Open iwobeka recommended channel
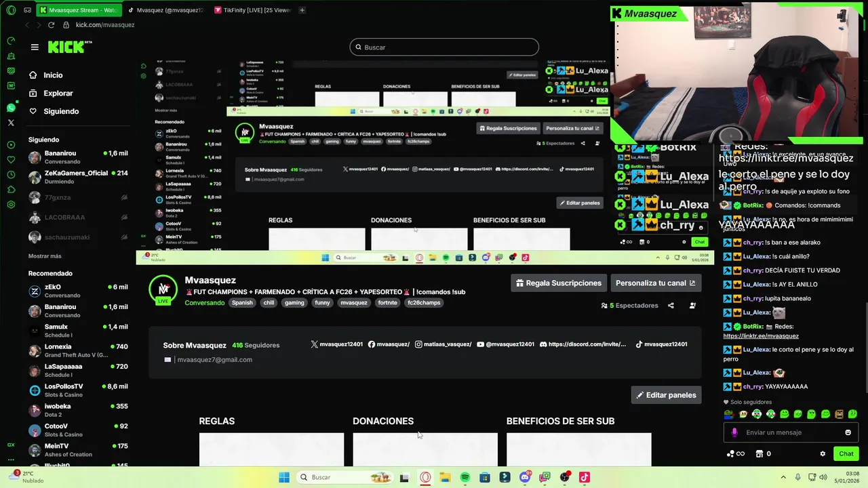868x488 pixels. coord(78,410)
